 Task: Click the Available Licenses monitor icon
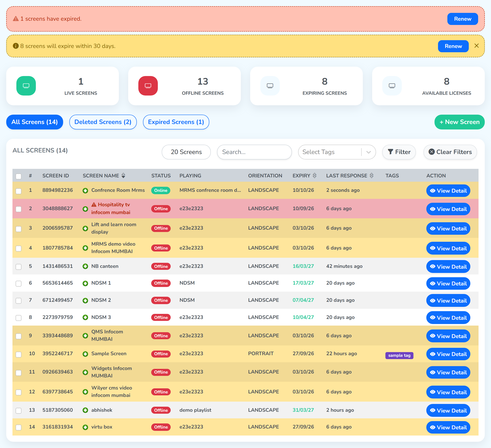(392, 86)
